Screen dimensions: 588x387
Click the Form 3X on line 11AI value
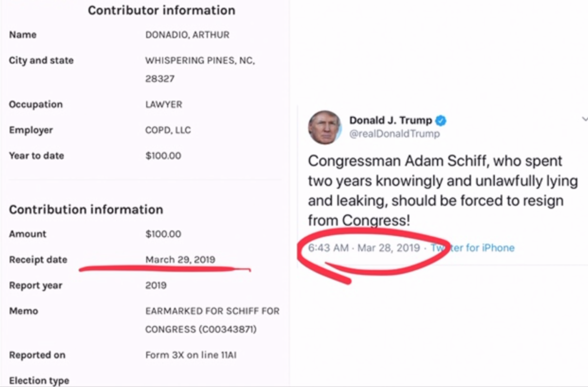pyautogui.click(x=191, y=355)
